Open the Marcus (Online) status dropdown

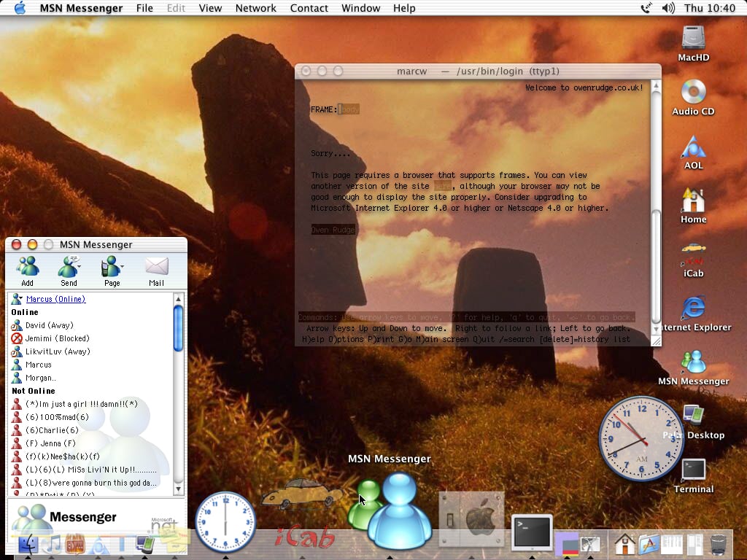tap(55, 299)
